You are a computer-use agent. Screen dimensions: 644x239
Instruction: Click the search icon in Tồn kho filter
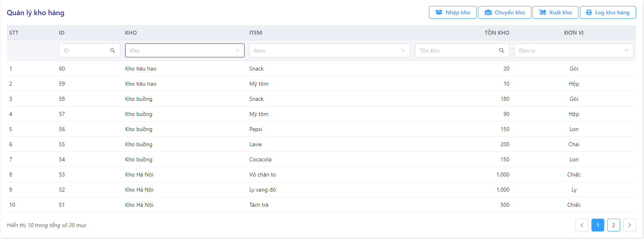(502, 51)
